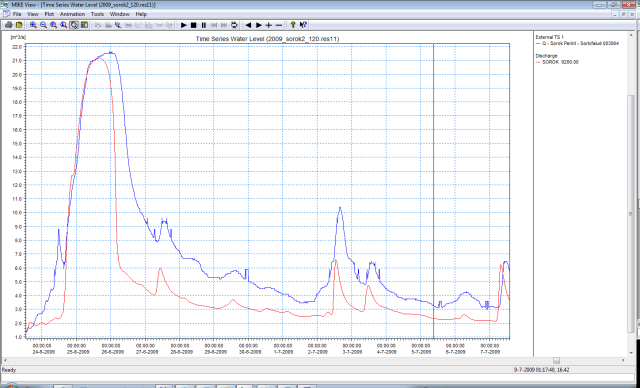Stop animation with the Stop button
The width and height of the screenshot is (640, 388).
pyautogui.click(x=194, y=25)
